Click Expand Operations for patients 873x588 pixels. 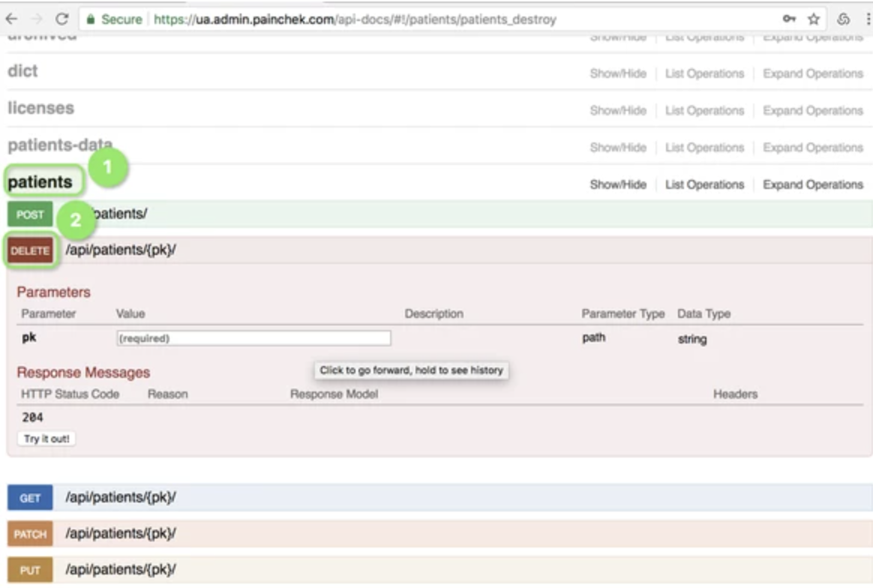tap(813, 184)
